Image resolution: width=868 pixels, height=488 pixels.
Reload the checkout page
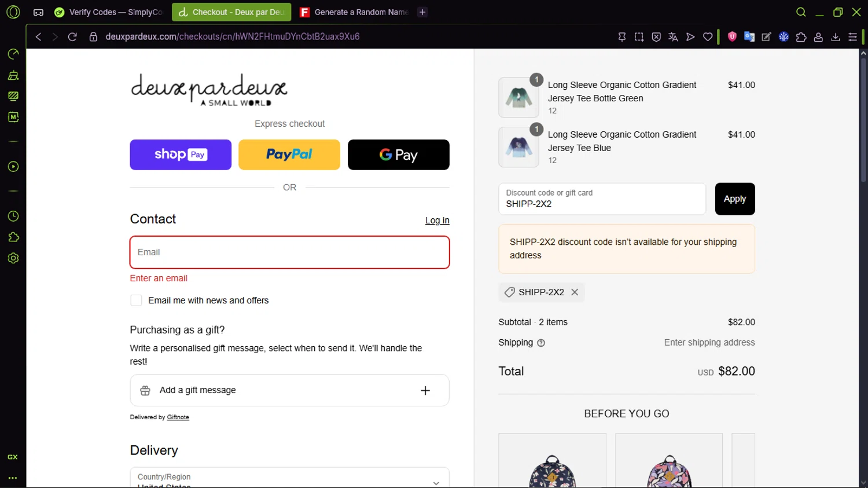click(72, 36)
